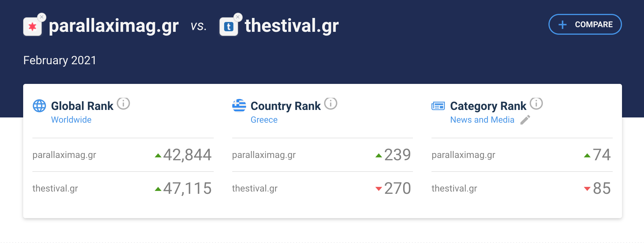This screenshot has width=644, height=243.
Task: Open the Global Rank info tooltip icon
Action: tap(123, 104)
